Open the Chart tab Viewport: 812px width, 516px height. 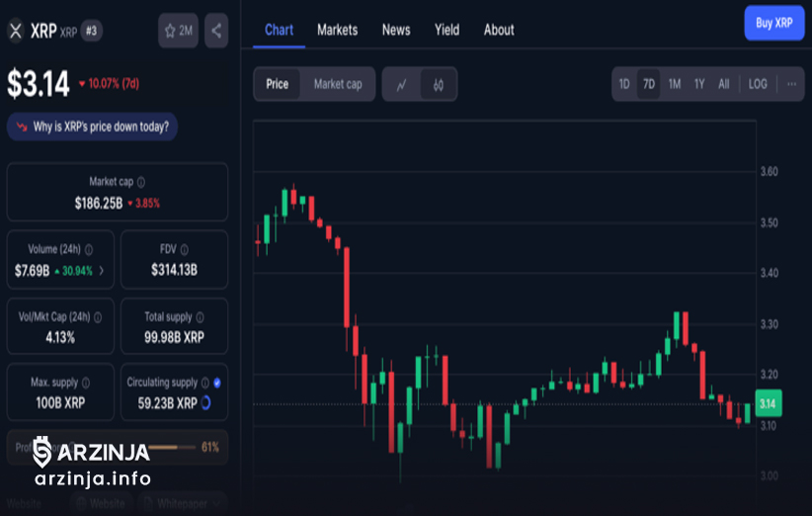tap(279, 30)
